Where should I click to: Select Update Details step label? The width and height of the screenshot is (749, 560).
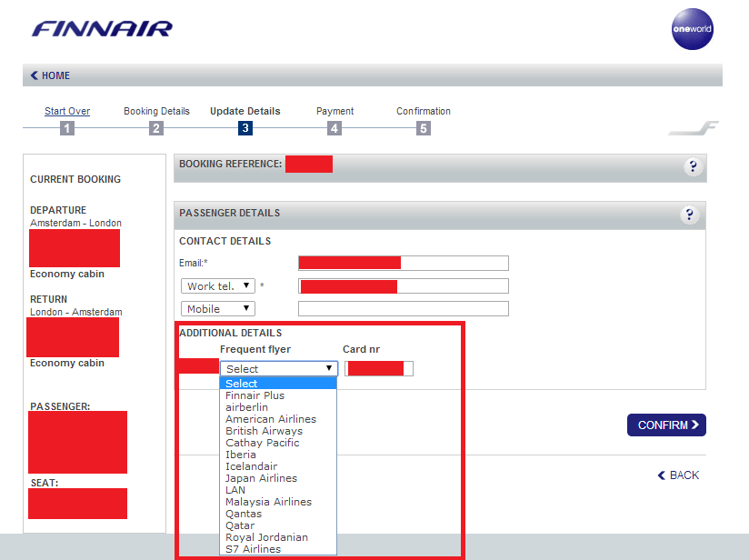(x=245, y=111)
